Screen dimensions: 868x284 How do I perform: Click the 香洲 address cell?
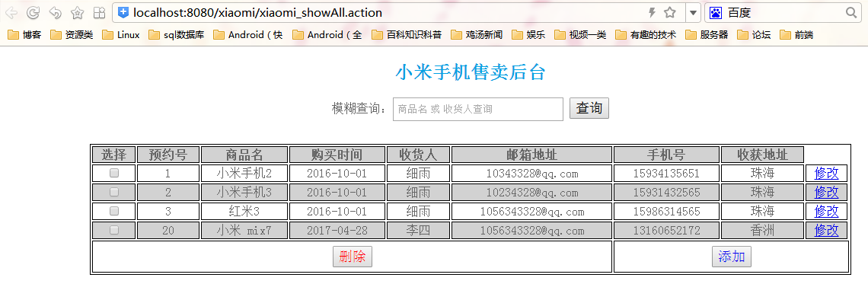tap(762, 230)
